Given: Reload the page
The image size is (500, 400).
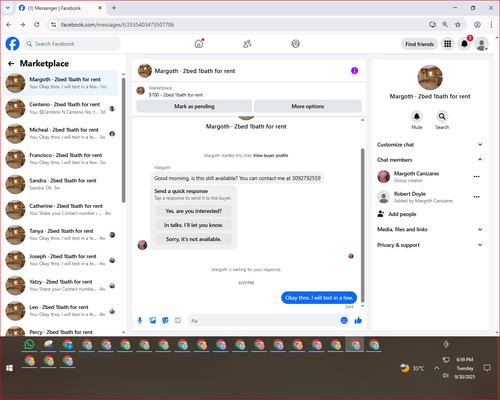Looking at the screenshot, I should [37, 24].
